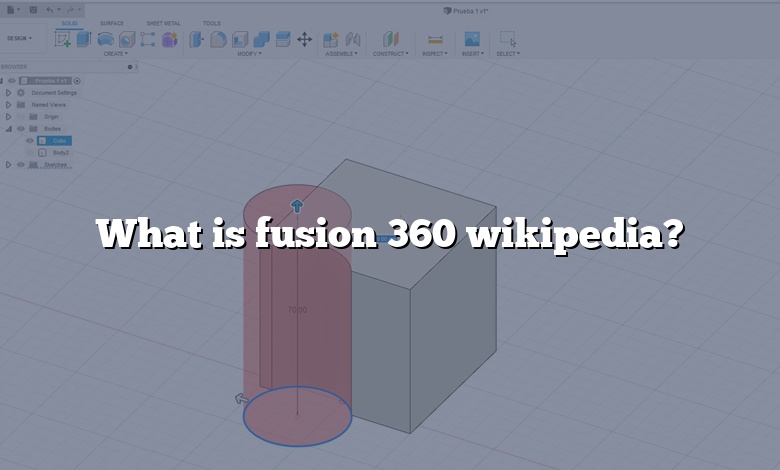Choose the Create Form purple icon
This screenshot has height=470, width=780.
[170, 39]
